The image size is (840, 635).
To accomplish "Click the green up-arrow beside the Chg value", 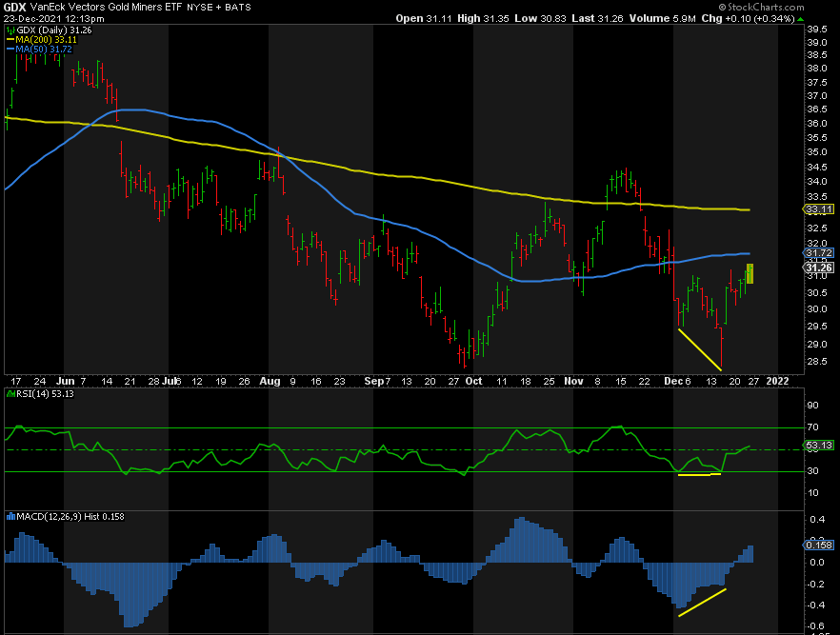I will 800,19.
